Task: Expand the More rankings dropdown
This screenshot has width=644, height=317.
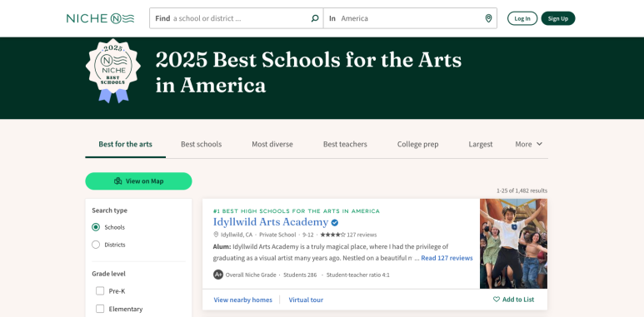Action: pos(529,144)
